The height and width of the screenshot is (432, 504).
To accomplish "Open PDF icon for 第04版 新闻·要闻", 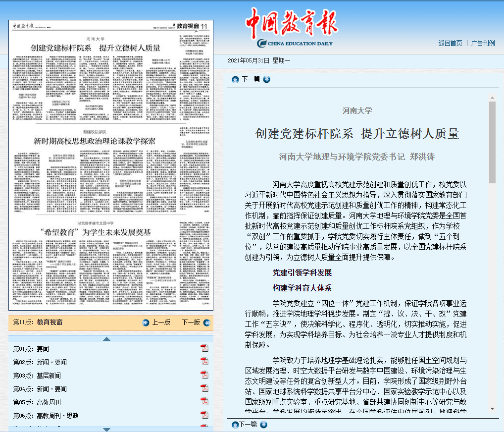I will 204,388.
